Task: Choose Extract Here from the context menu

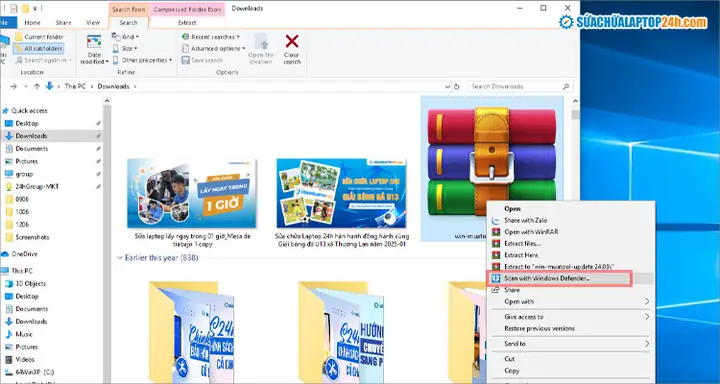Action: pos(521,255)
